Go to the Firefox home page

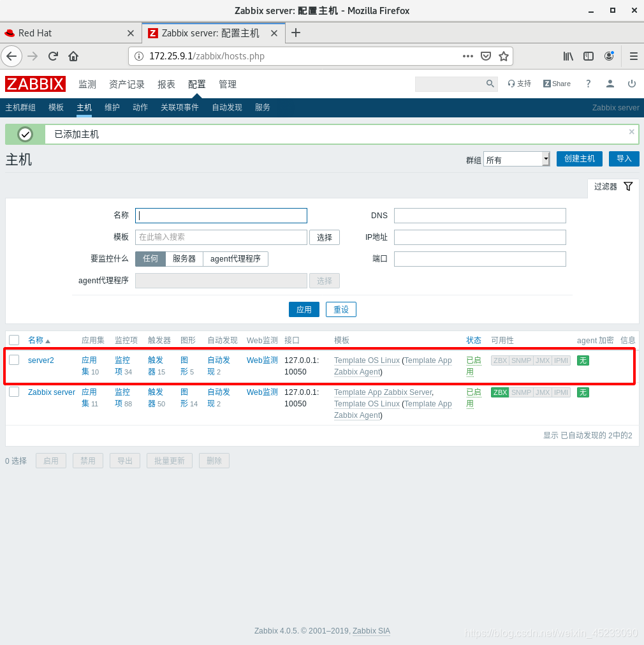tap(73, 56)
